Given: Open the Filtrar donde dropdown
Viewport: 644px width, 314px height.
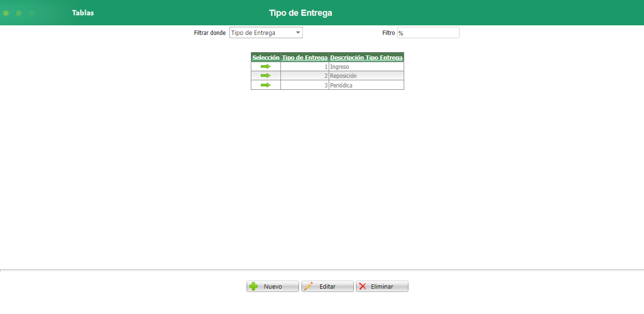Looking at the screenshot, I should pyautogui.click(x=266, y=32).
